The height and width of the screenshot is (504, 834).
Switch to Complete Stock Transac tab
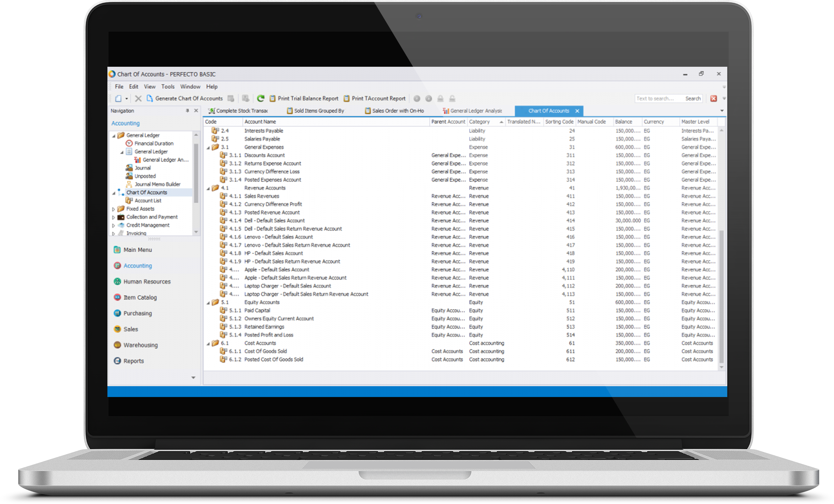click(238, 111)
